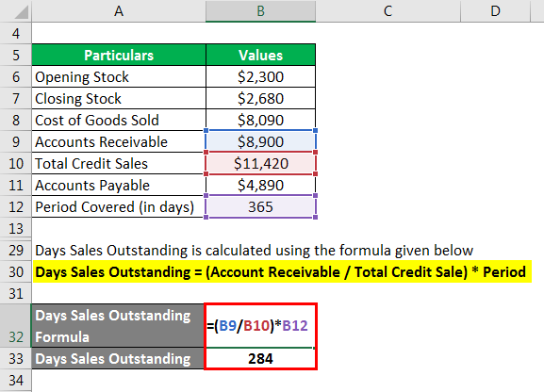
Task: Select the $4,890 value cell
Action: click(260, 186)
